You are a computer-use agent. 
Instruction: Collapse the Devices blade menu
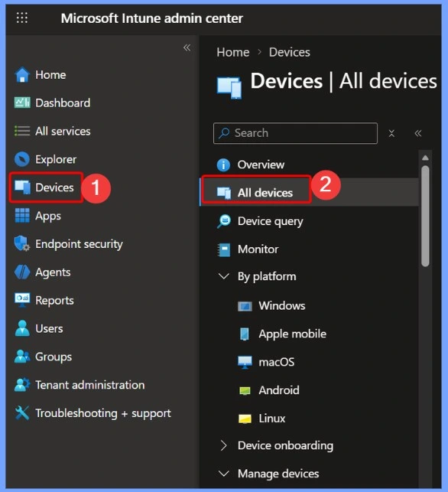[418, 133]
